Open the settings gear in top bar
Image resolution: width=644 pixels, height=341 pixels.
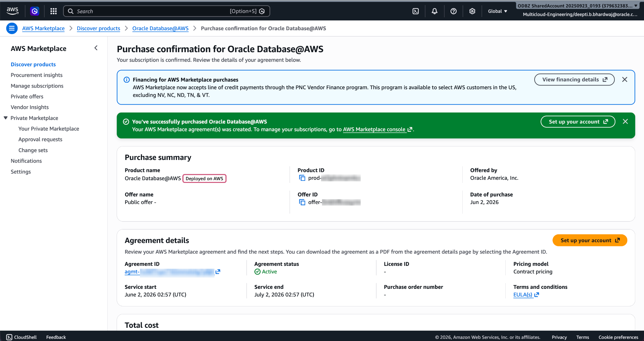tap(472, 11)
